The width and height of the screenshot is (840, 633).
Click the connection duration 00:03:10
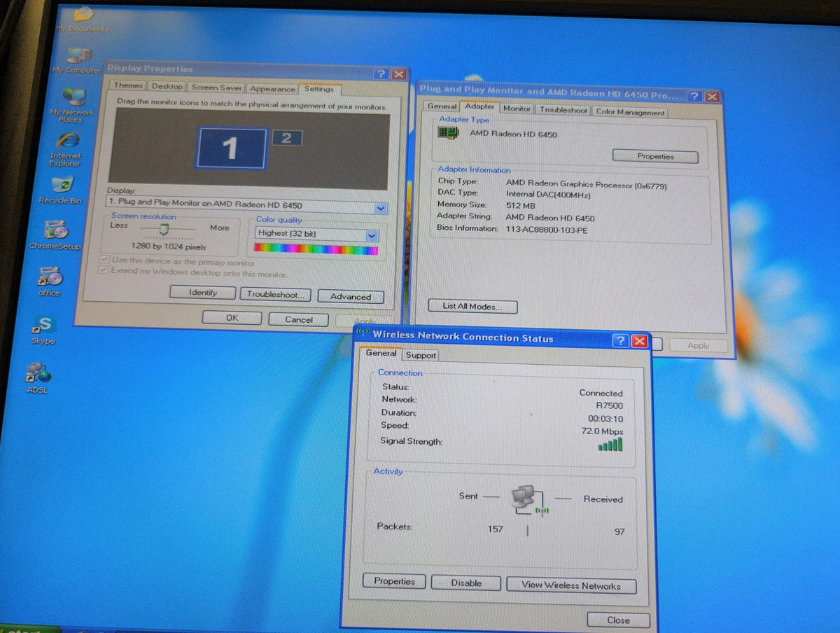[605, 419]
